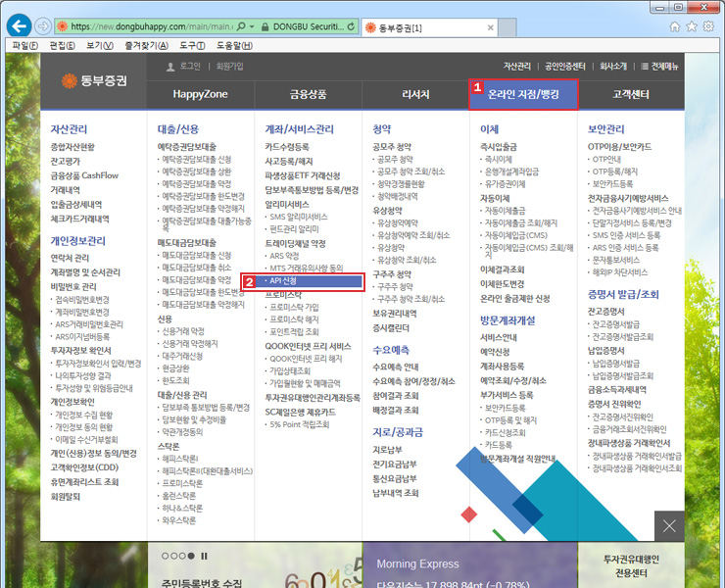
Task: Click the browser Forward arrow button
Action: point(43,26)
